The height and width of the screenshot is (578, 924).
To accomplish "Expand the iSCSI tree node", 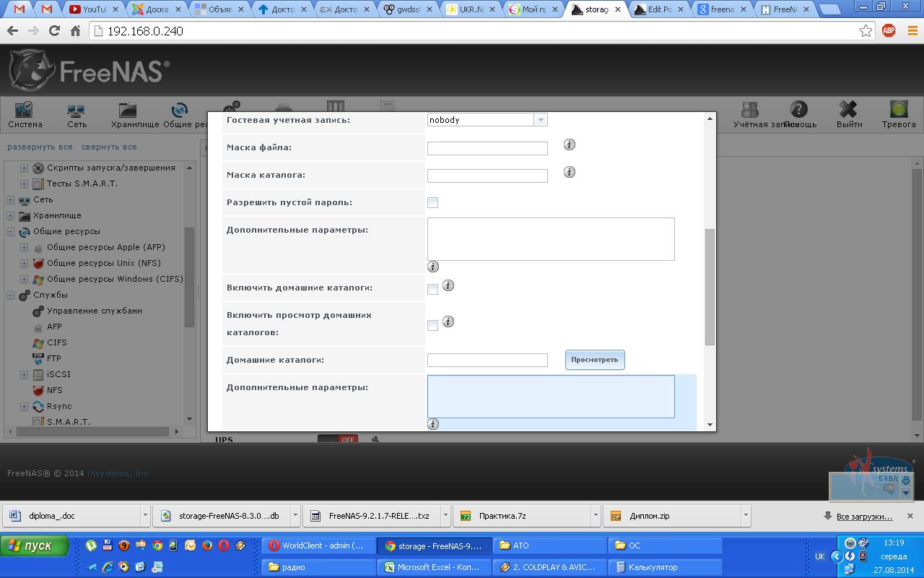I will pyautogui.click(x=24, y=374).
